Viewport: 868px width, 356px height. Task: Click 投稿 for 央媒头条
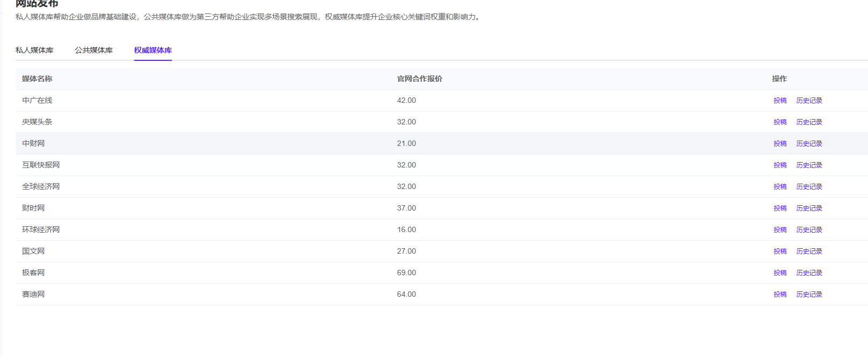780,122
